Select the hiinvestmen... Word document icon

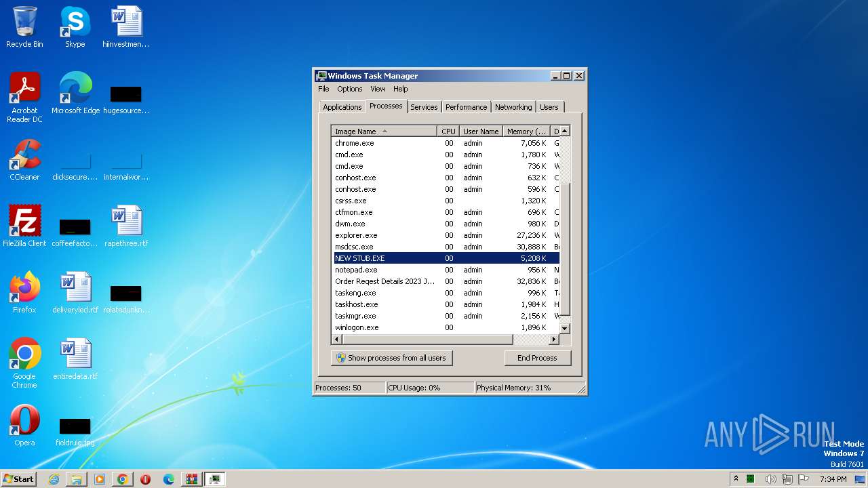(x=126, y=27)
